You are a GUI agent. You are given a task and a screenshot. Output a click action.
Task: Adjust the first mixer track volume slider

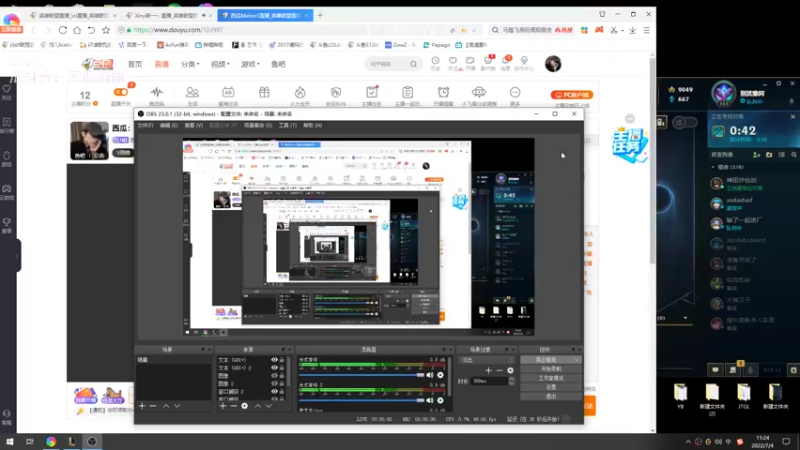tap(362, 375)
